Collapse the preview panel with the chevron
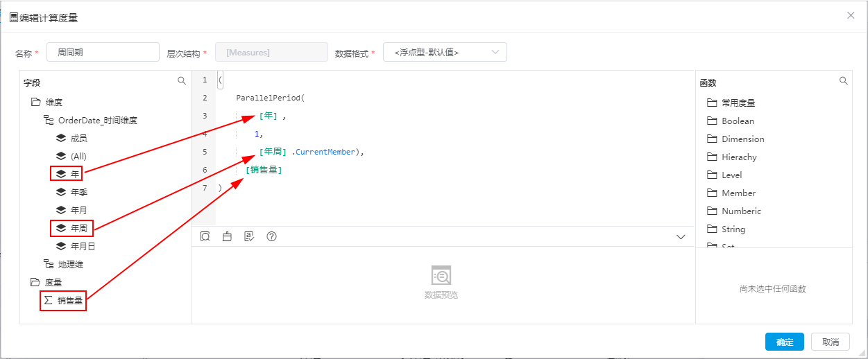 tap(681, 237)
